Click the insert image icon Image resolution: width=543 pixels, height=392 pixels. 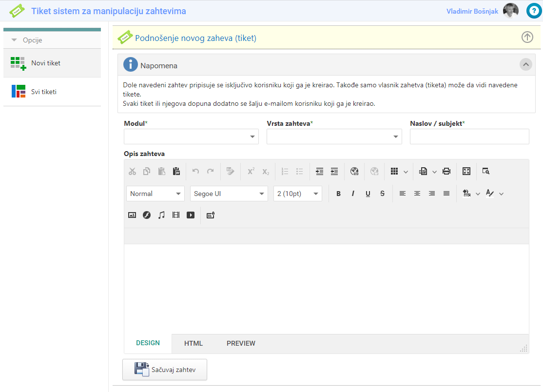[132, 215]
